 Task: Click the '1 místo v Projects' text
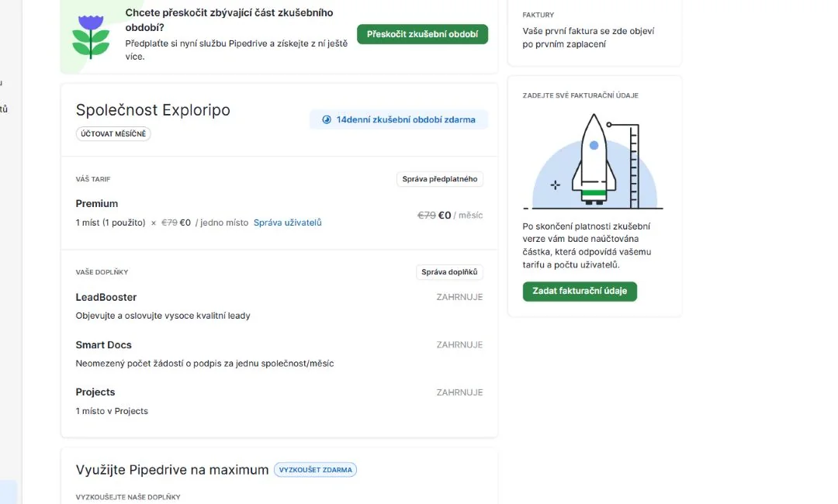[x=112, y=411]
